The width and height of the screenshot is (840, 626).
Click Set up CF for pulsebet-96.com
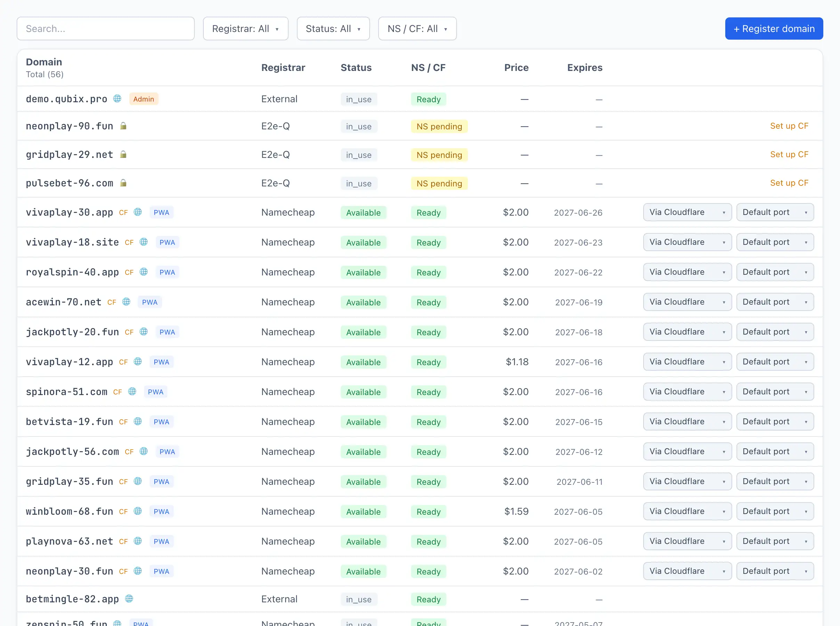(789, 183)
